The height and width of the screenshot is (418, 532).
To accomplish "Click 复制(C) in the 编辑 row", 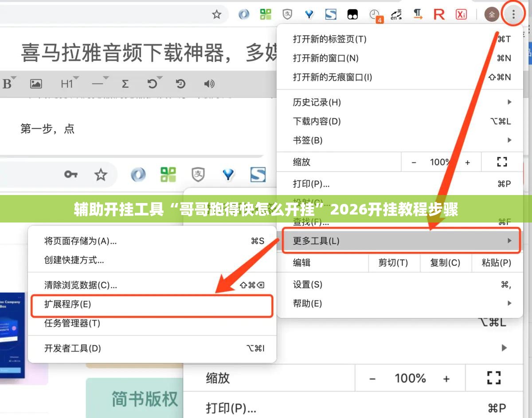I will click(x=445, y=263).
